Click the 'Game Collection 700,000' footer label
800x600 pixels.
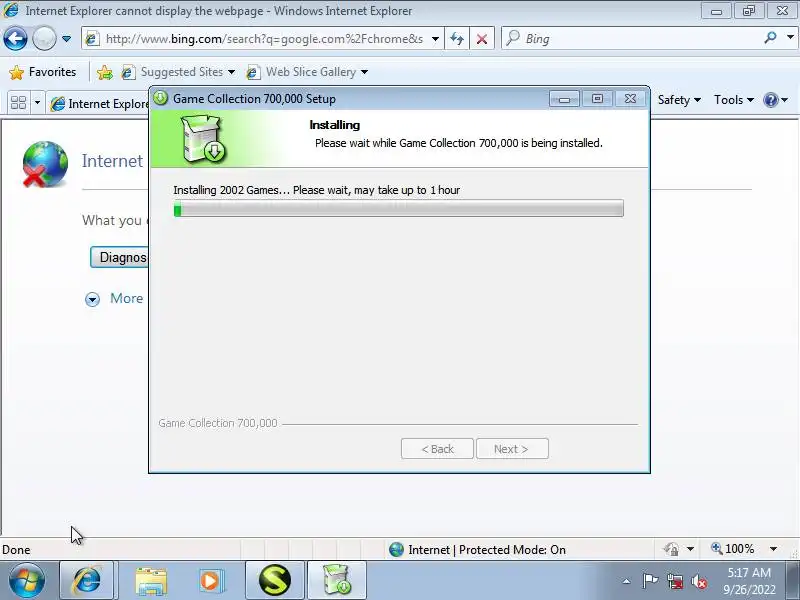[218, 423]
